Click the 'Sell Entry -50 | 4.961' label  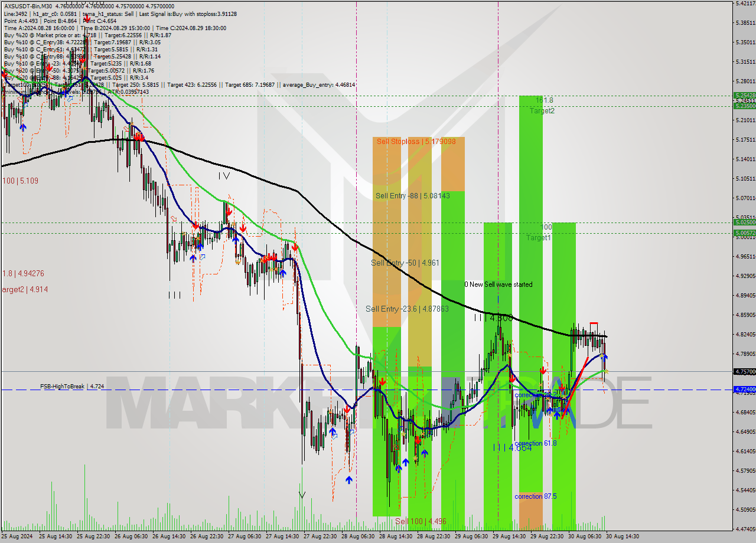(x=405, y=263)
